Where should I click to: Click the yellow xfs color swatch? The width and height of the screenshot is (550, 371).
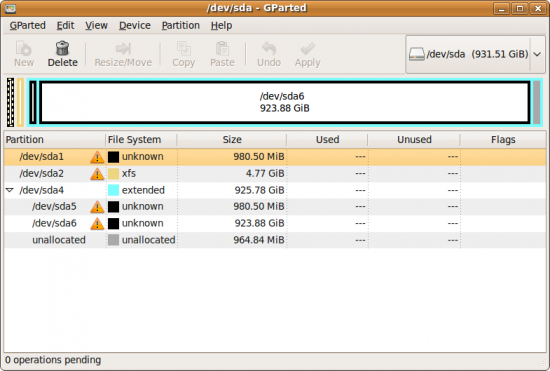(x=113, y=174)
